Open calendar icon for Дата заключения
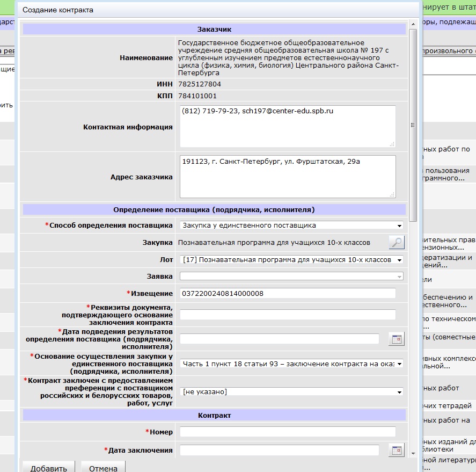 (397, 450)
